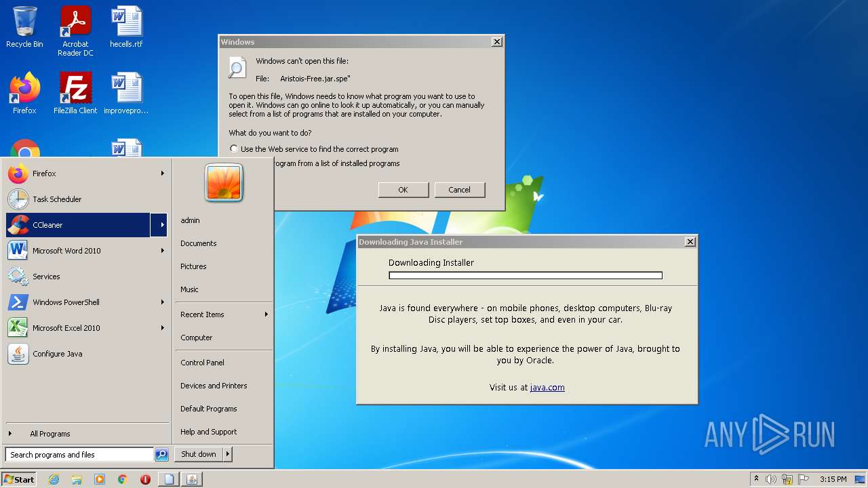The width and height of the screenshot is (868, 488).
Task: Open the improvepro… Word document icon
Action: [x=126, y=94]
